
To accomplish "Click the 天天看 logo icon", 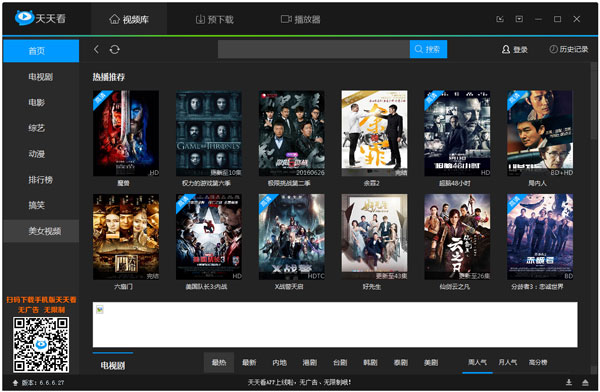I will coord(24,18).
